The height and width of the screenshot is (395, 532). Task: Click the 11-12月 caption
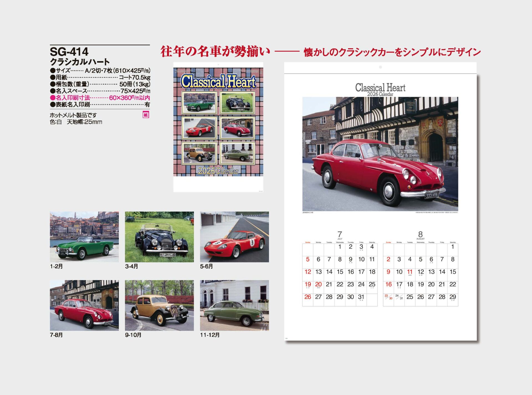coord(210,335)
